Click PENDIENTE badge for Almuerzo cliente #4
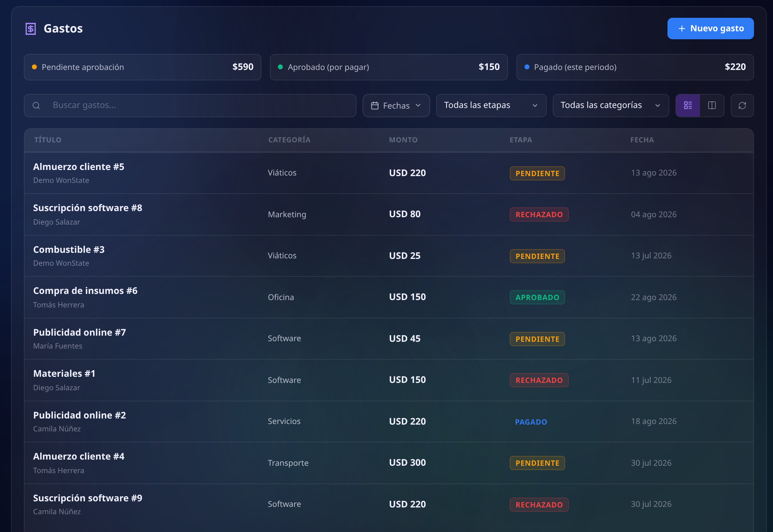This screenshot has width=773, height=532. tap(537, 463)
